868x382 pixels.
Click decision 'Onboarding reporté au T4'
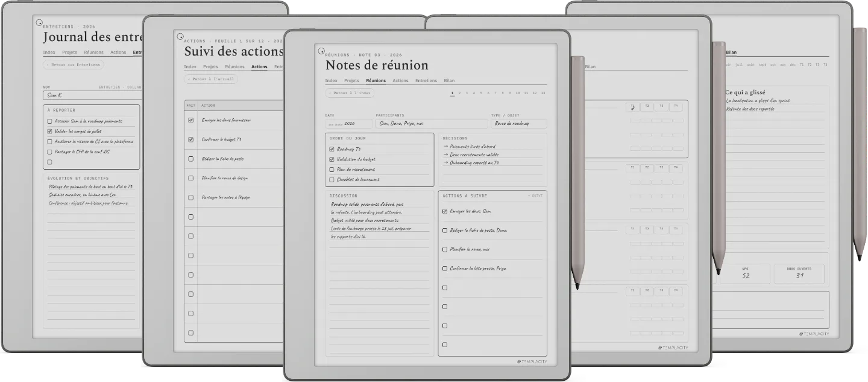pos(474,162)
